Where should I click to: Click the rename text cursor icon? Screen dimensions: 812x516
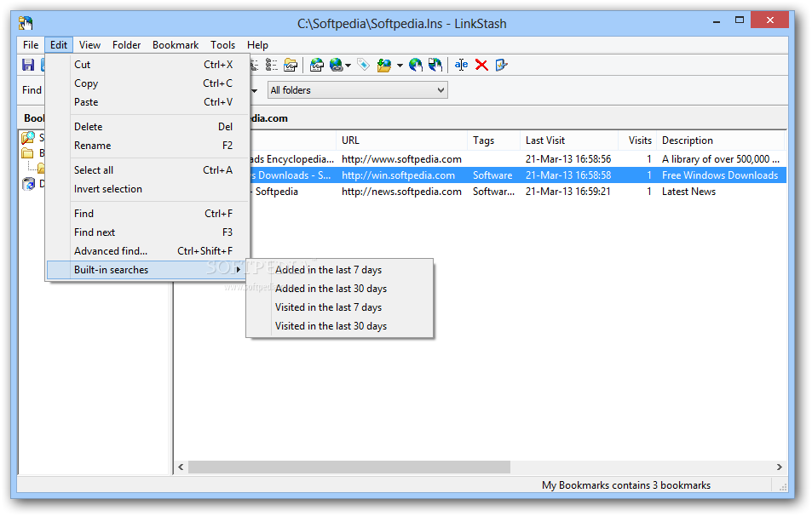point(461,65)
